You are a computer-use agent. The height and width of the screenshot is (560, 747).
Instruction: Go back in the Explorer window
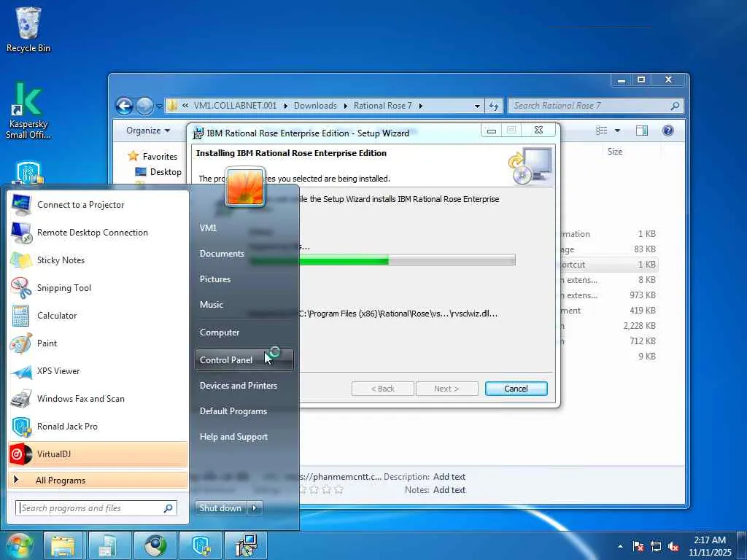tap(124, 106)
